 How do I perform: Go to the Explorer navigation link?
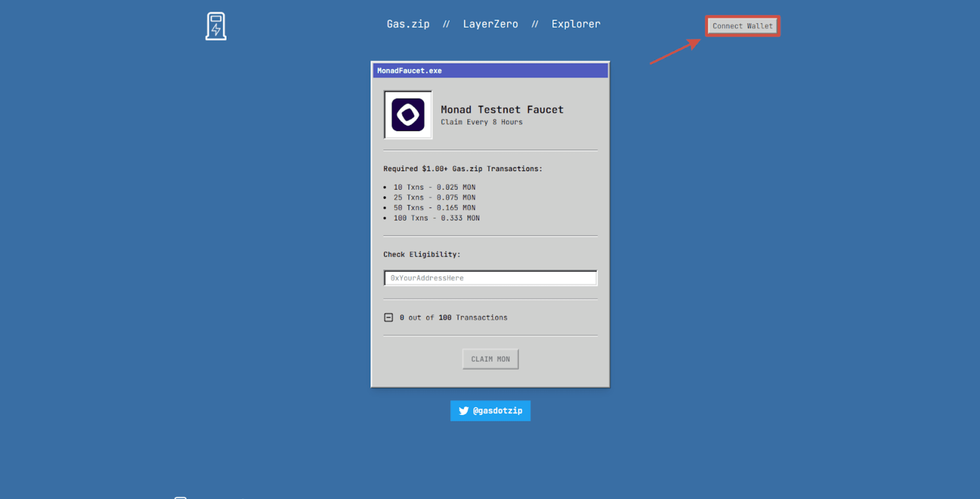click(576, 24)
